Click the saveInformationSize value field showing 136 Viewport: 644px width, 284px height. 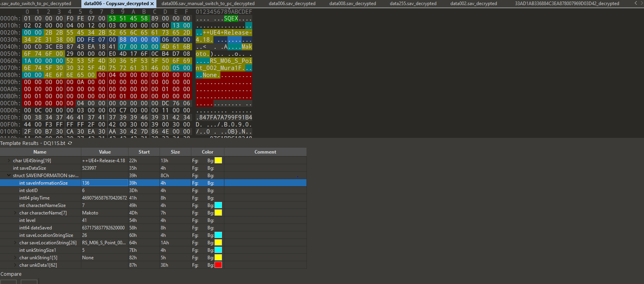click(x=105, y=183)
